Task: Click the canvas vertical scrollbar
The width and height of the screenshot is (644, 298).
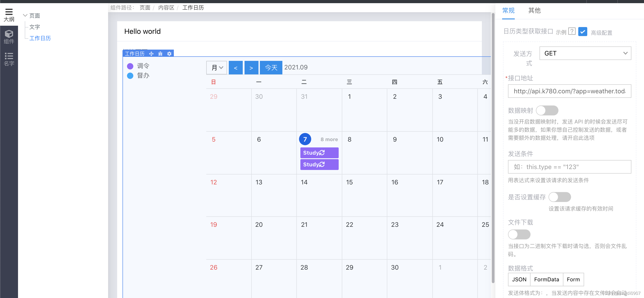Action: (493, 148)
